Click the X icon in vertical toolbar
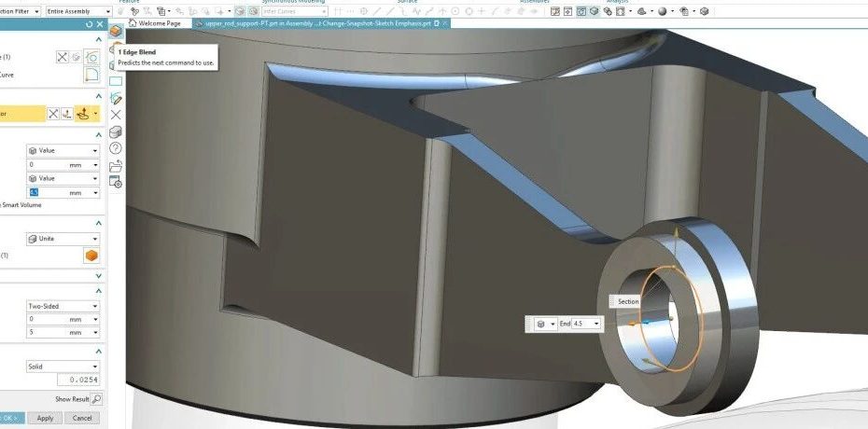 (116, 115)
